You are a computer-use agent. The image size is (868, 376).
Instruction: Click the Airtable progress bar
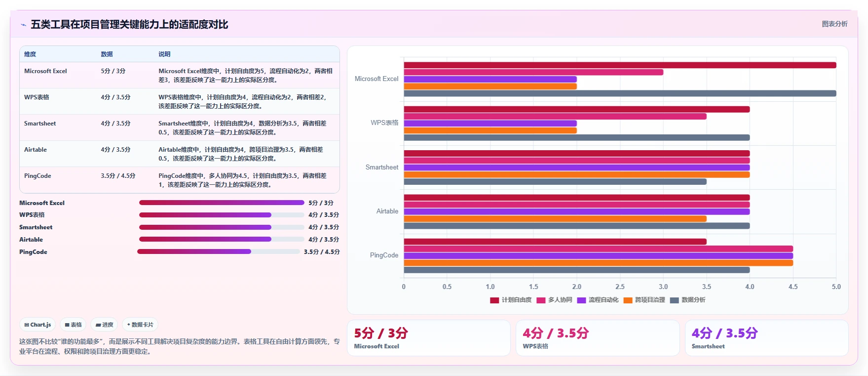pos(222,240)
